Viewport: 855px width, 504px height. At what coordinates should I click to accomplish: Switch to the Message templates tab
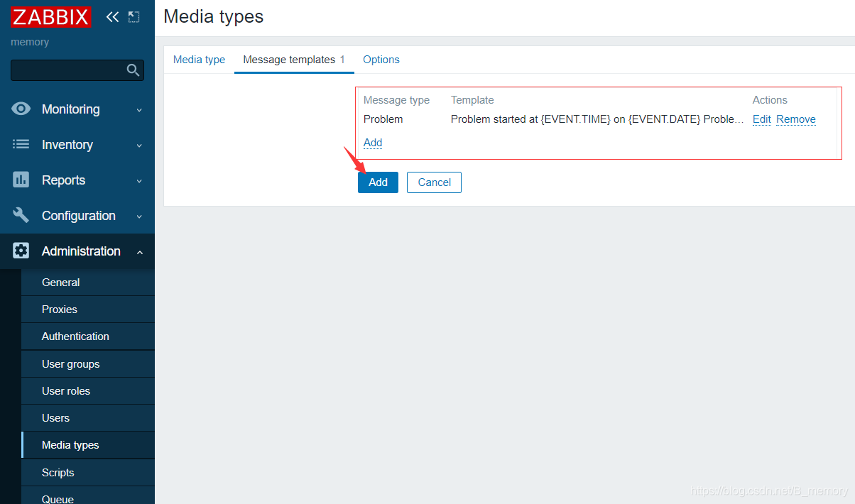pos(294,60)
